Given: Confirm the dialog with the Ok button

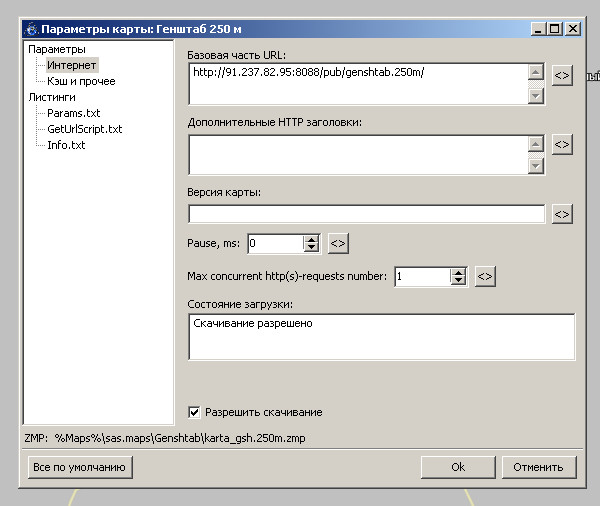Looking at the screenshot, I should [x=458, y=467].
